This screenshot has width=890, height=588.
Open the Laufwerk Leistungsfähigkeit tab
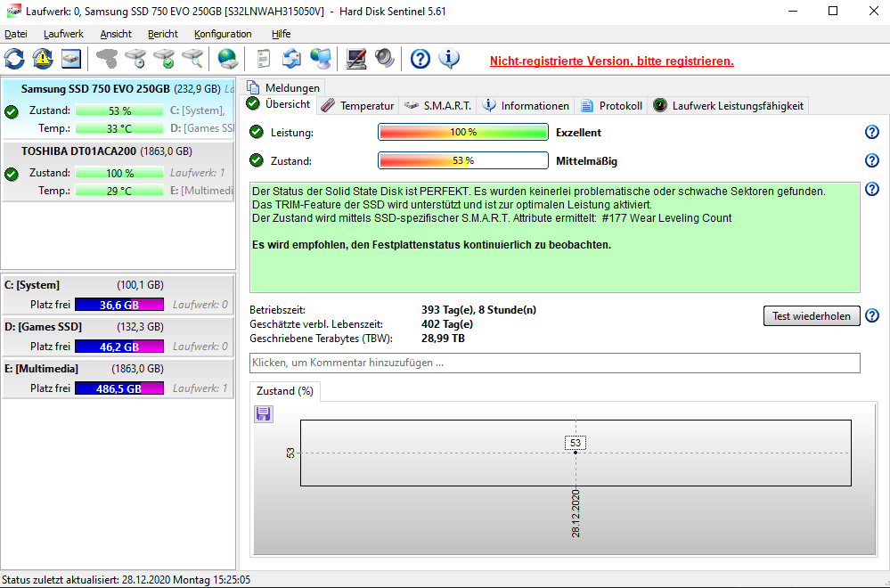728,105
